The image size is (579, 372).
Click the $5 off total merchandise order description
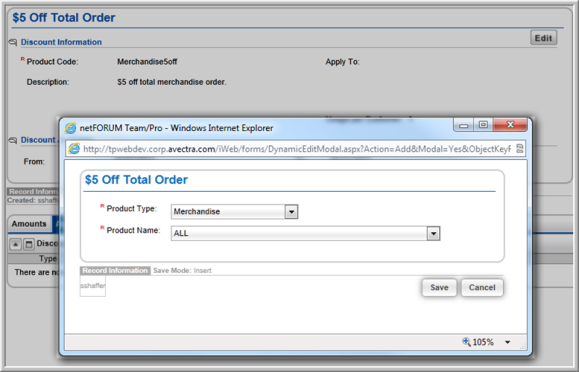click(172, 82)
